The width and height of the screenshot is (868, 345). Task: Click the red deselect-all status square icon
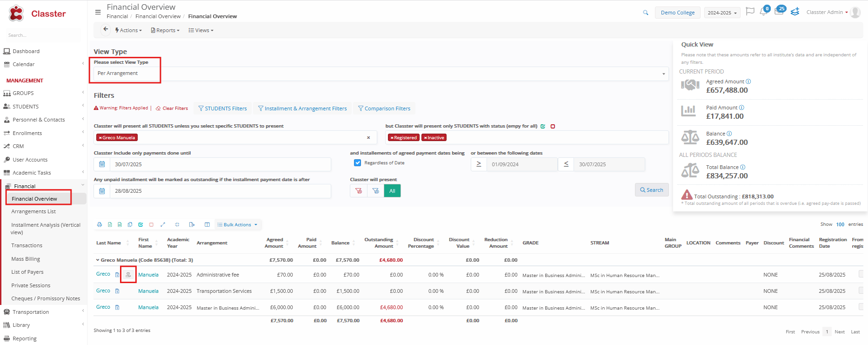pos(553,126)
